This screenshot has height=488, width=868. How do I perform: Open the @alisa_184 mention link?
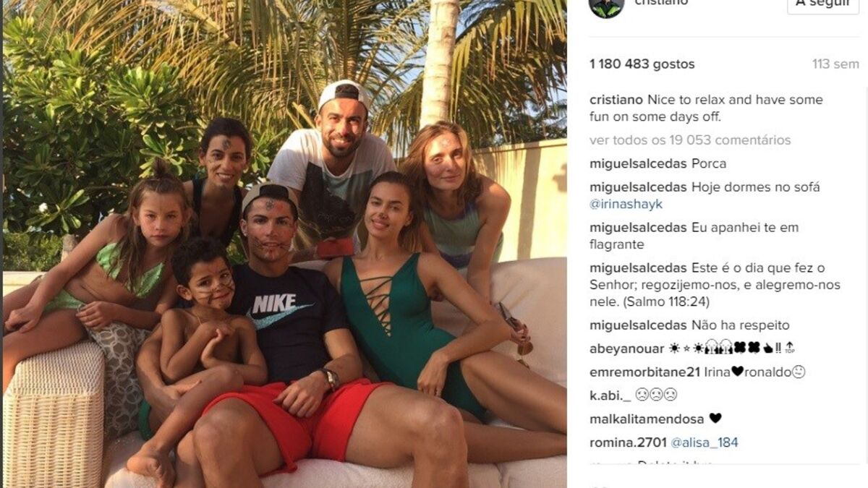(x=705, y=442)
